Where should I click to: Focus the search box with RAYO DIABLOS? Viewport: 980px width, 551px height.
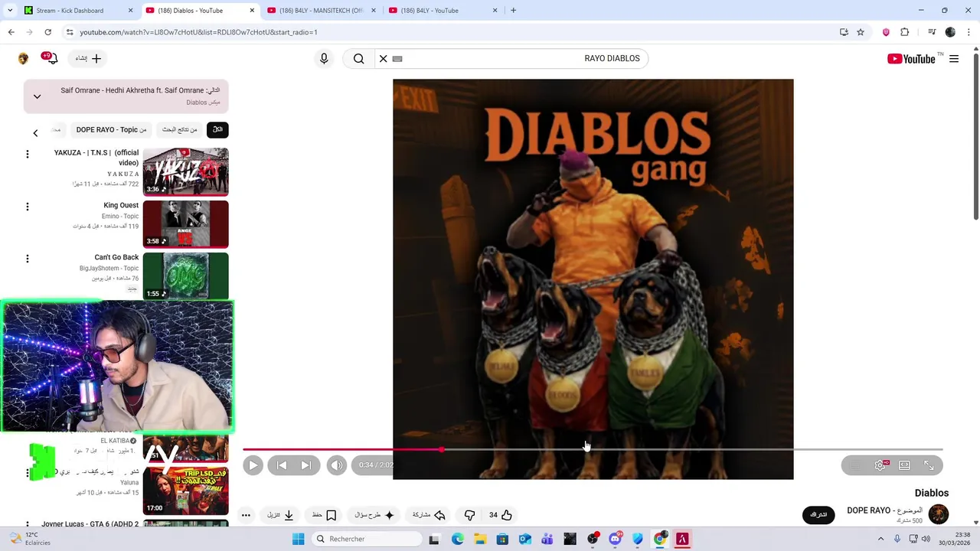pos(519,58)
